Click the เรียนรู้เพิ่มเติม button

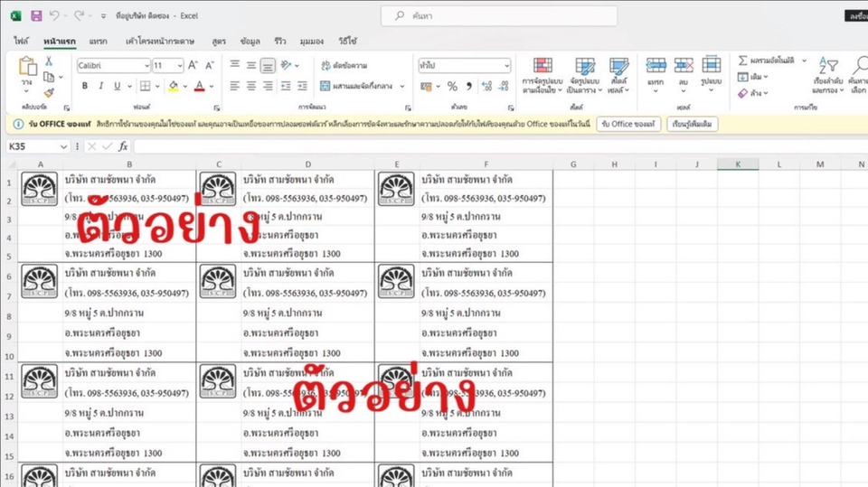click(692, 124)
